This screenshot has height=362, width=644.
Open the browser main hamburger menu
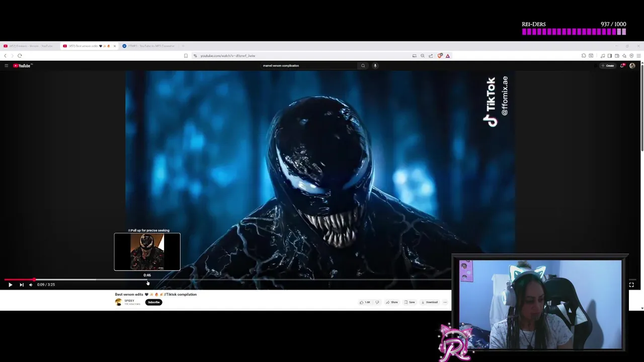click(x=639, y=56)
